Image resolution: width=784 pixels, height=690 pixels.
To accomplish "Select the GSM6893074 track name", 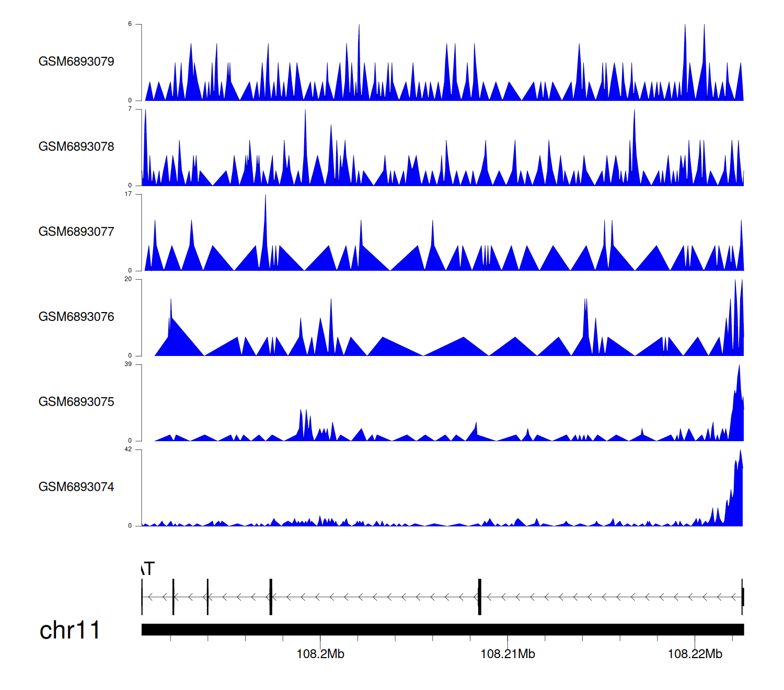I will coord(76,487).
